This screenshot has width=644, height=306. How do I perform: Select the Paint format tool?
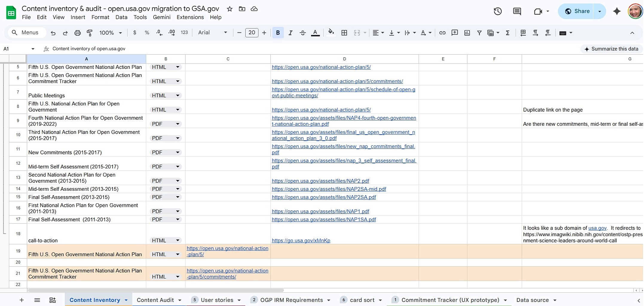(x=89, y=33)
